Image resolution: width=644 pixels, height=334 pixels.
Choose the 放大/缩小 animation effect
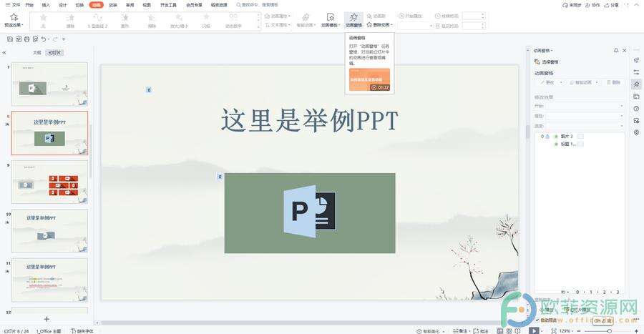[179, 21]
